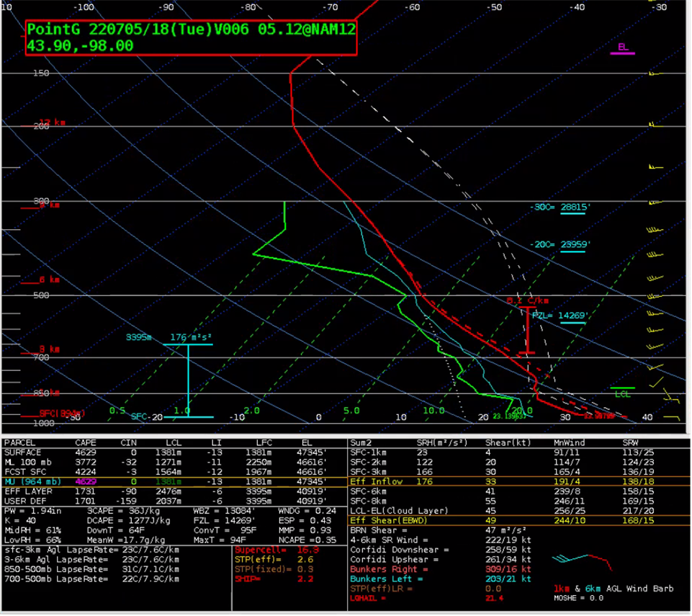Click the Corfidi Downshear value 258/59 kt

tap(508, 550)
